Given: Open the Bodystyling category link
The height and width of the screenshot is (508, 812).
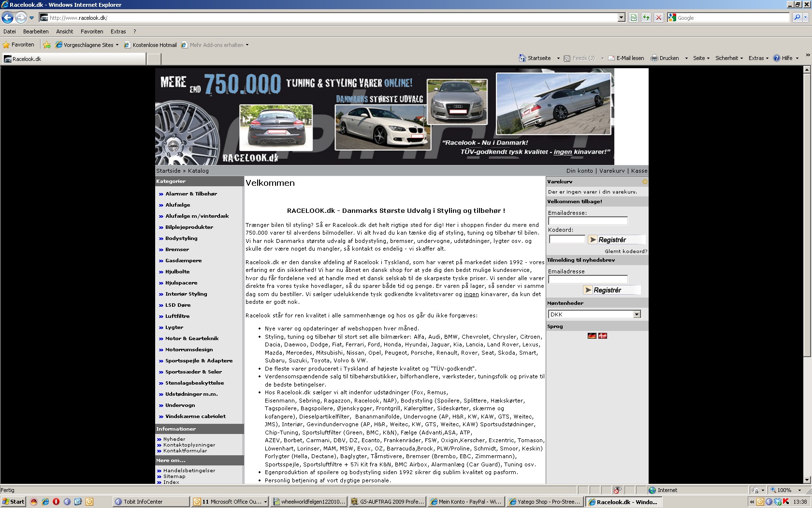Looking at the screenshot, I should [x=181, y=239].
